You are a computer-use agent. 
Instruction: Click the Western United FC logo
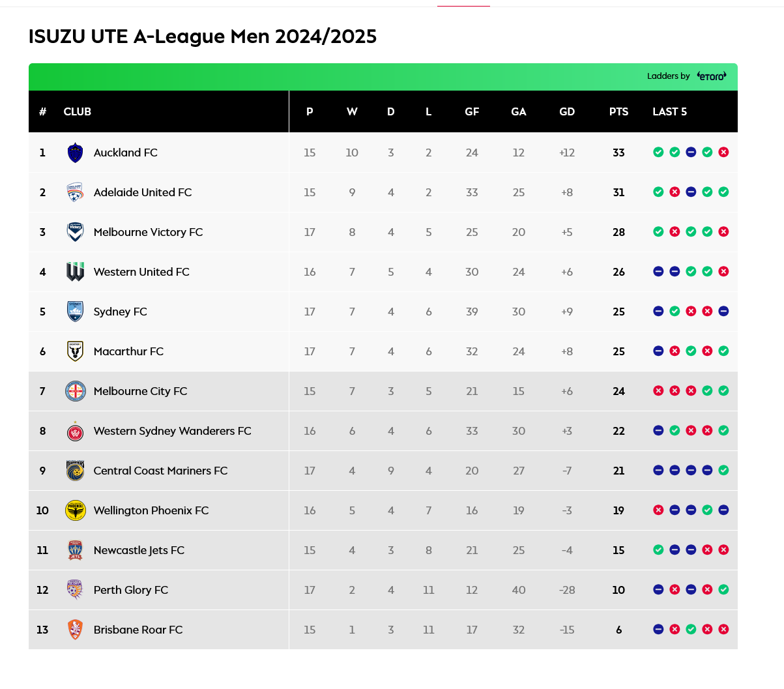(x=76, y=272)
